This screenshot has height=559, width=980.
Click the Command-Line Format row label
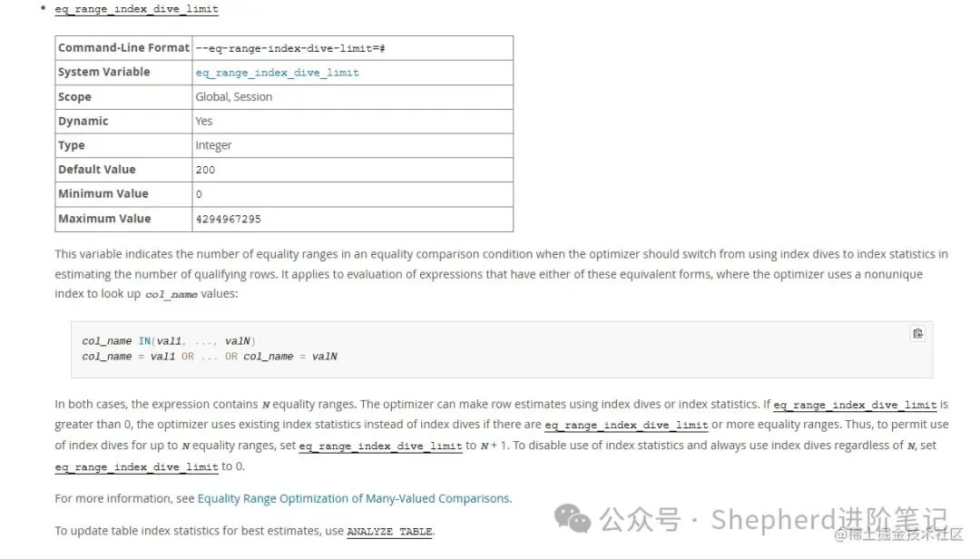pos(123,48)
